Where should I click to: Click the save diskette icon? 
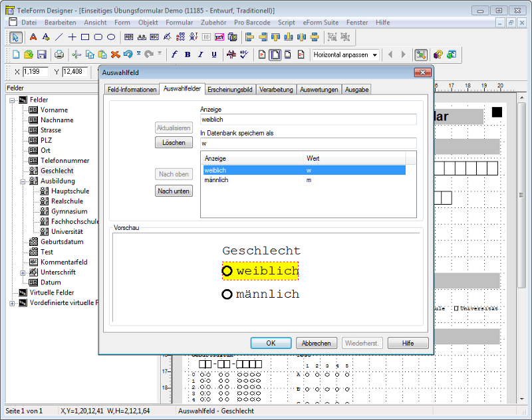(41, 54)
